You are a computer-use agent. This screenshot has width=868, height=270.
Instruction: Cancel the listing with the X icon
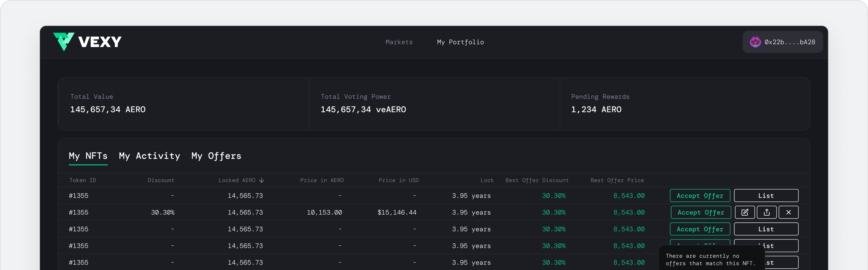pos(788,212)
